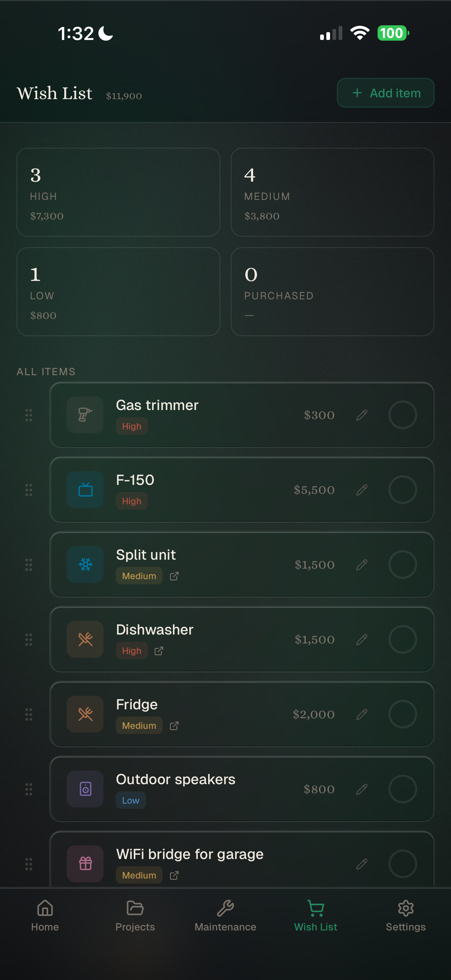
Task: Edit the Dishwasher item
Action: 361,639
